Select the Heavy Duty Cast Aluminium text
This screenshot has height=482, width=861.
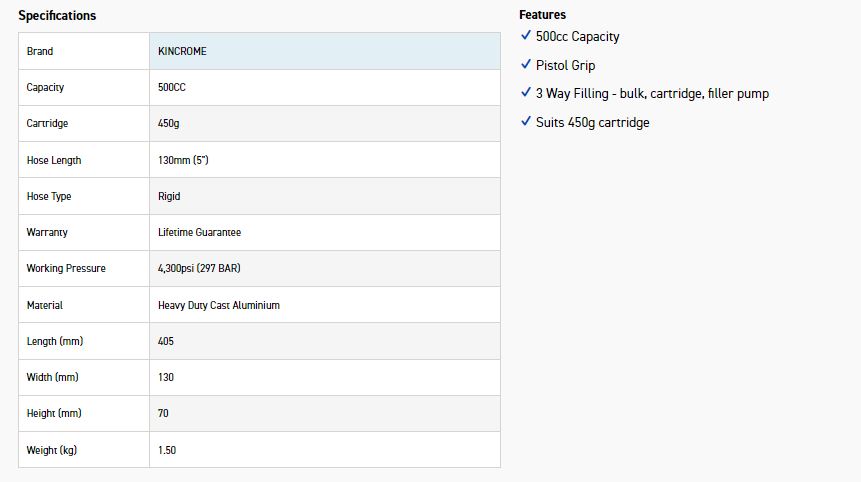point(218,305)
